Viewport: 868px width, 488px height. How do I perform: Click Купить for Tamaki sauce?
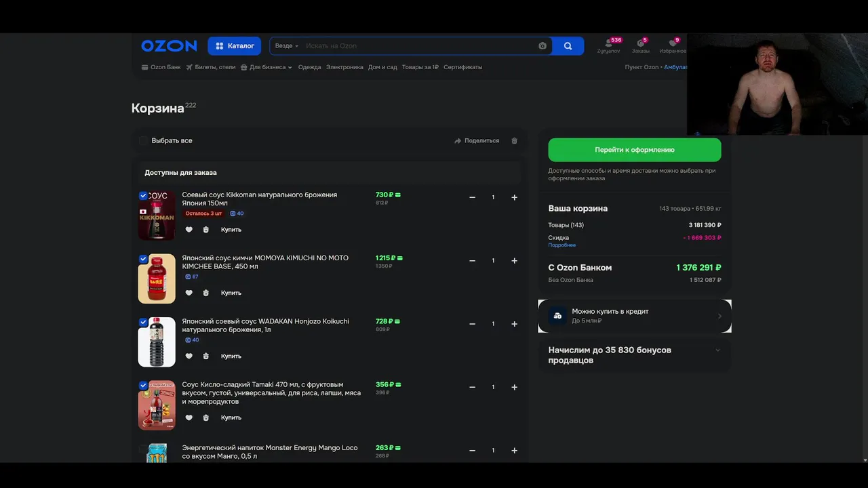tap(231, 418)
